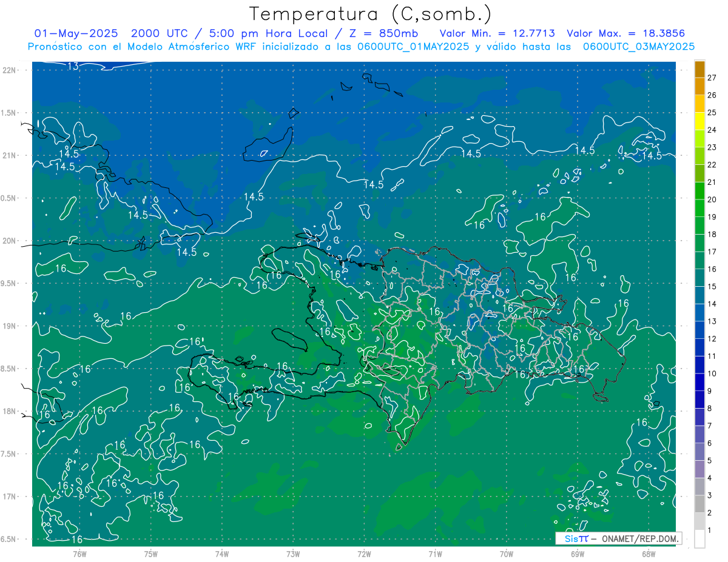Image resolution: width=728 pixels, height=562 pixels.
Task: Click the "75W" longitude axis label
Action: [151, 554]
